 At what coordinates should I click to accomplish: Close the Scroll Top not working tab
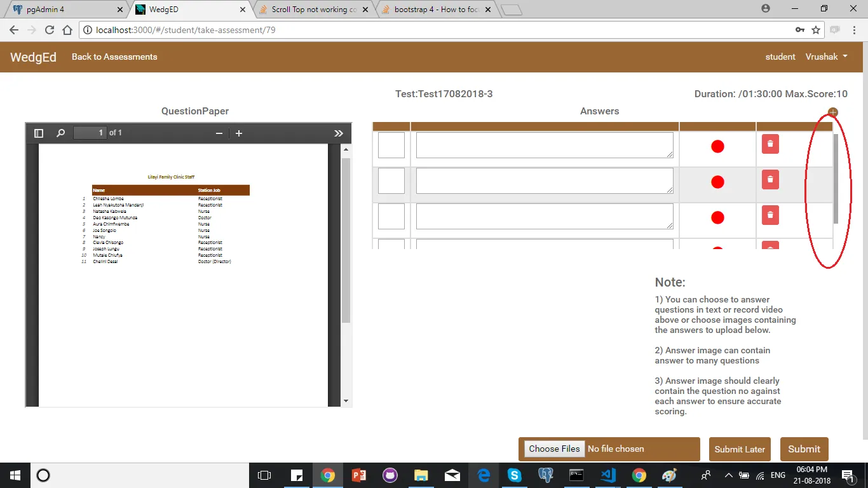(365, 10)
